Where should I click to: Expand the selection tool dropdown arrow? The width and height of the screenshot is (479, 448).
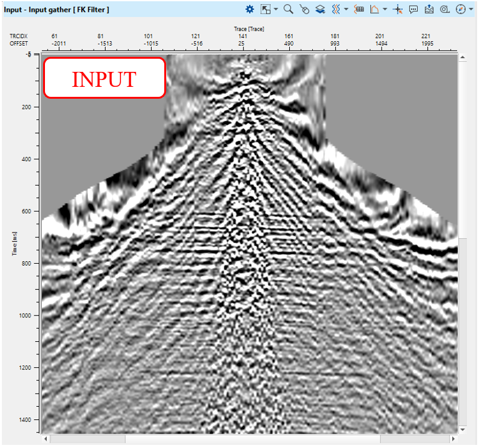275,9
